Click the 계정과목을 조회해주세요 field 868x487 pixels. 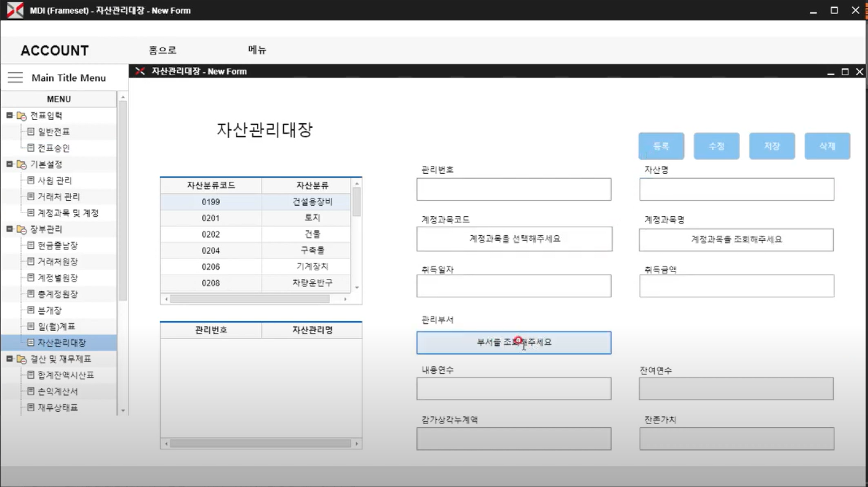click(736, 239)
